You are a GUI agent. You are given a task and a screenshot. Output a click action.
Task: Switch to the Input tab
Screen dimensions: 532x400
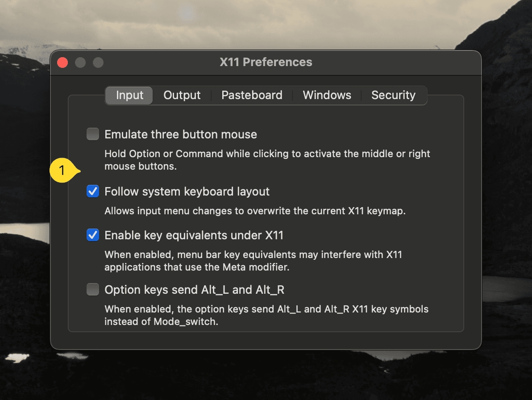129,96
